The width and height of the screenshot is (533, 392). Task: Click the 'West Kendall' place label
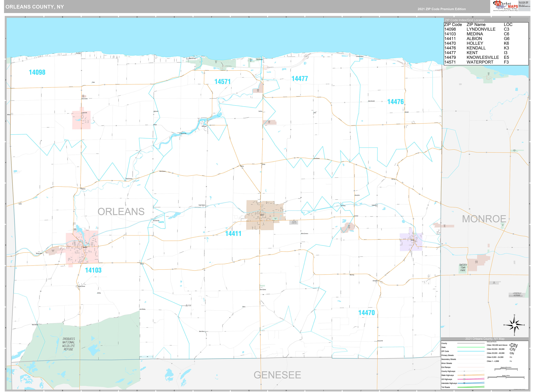click(x=371, y=101)
